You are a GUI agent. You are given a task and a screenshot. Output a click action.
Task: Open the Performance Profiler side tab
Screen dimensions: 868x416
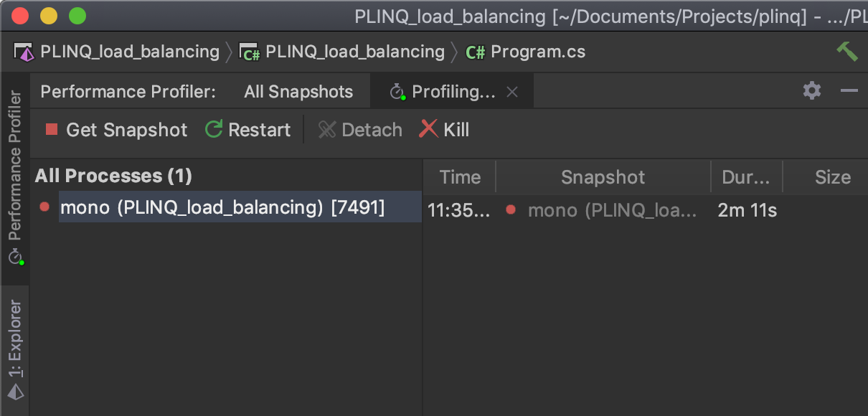(x=15, y=176)
